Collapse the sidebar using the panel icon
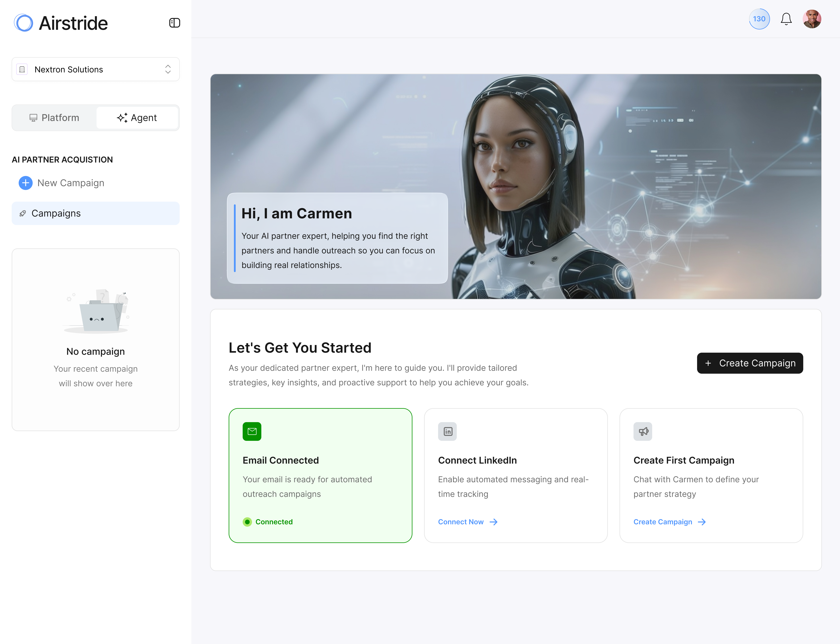840x644 pixels. pos(174,23)
